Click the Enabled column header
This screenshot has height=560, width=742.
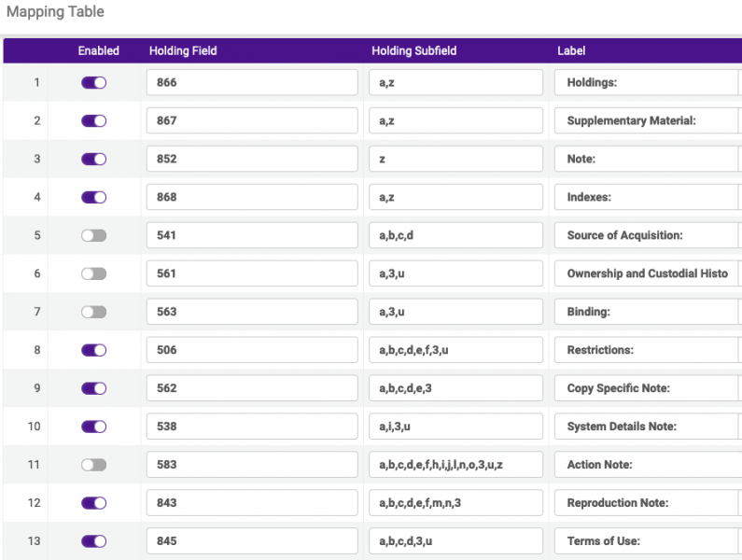tap(98, 50)
